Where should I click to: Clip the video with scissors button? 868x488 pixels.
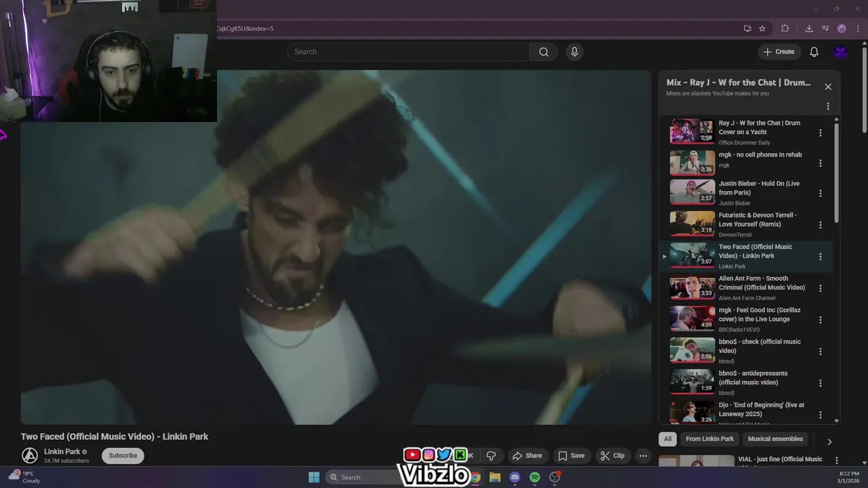pos(612,455)
